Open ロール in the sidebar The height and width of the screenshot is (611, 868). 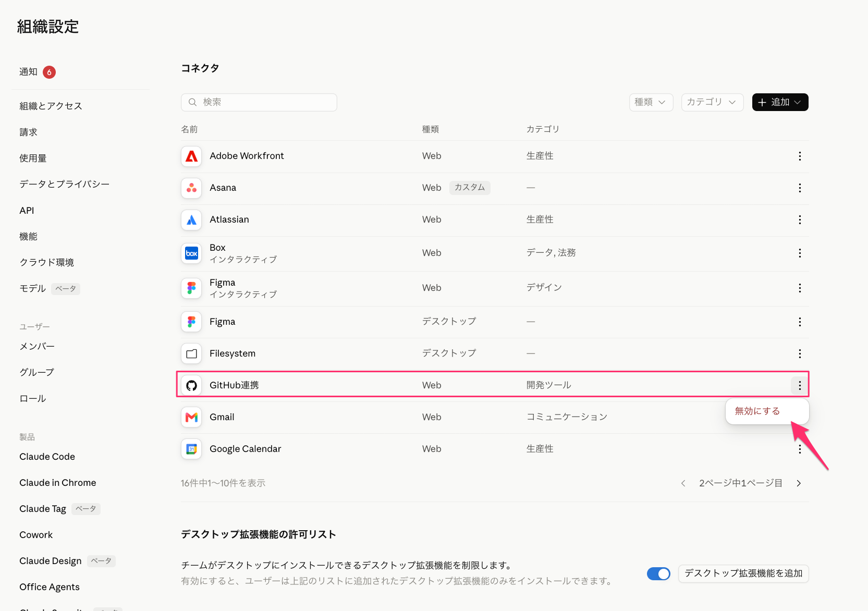[x=32, y=399]
